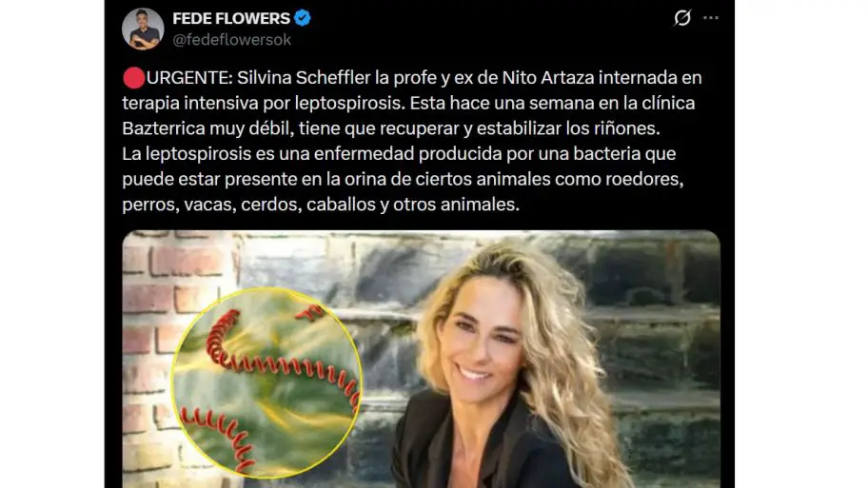Open the Grok explain-post icon

[682, 18]
